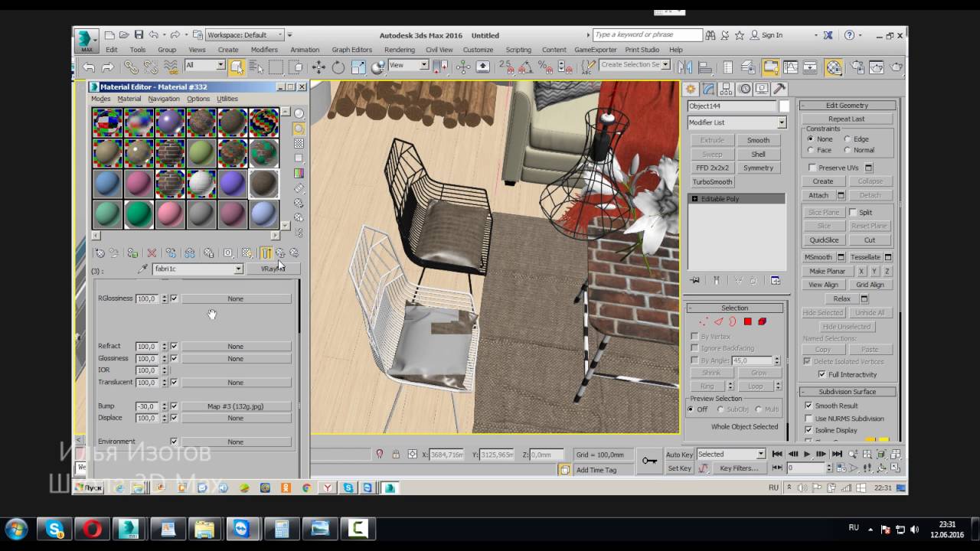Click the TurboSmooth modifier button
Viewport: 980px width, 551px height.
tap(712, 182)
